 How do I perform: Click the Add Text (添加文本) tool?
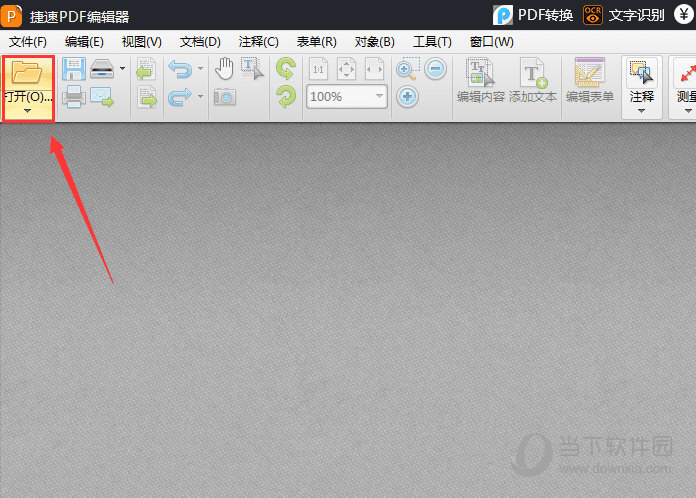pyautogui.click(x=533, y=80)
